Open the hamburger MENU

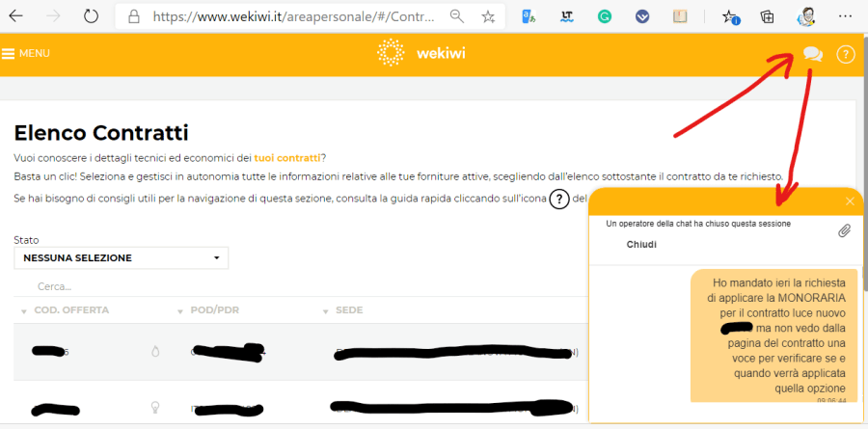point(26,54)
